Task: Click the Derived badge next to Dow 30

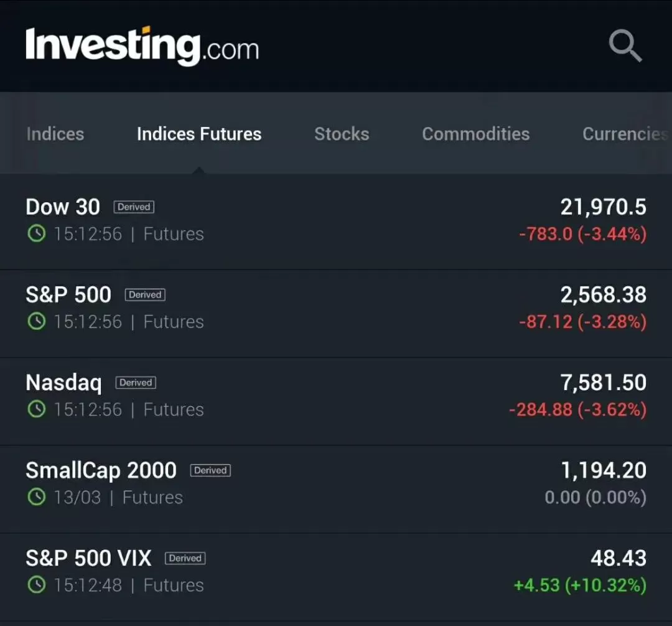Action: [x=134, y=207]
